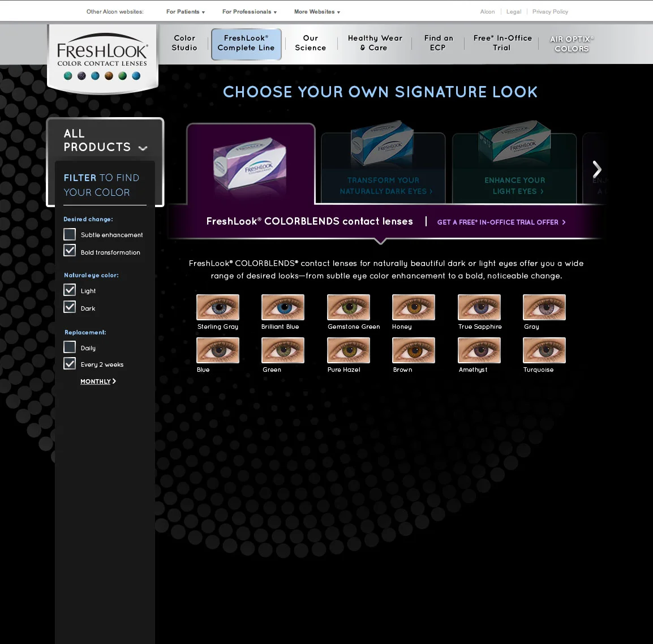
Task: Open the For Professionals dropdown
Action: coord(250,12)
